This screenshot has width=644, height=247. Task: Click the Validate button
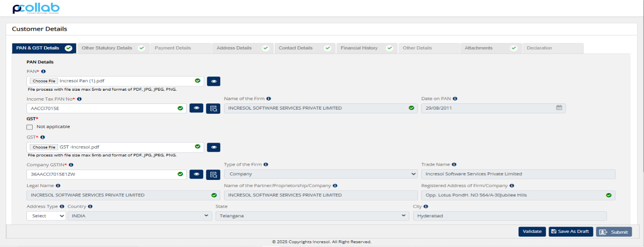tap(532, 231)
